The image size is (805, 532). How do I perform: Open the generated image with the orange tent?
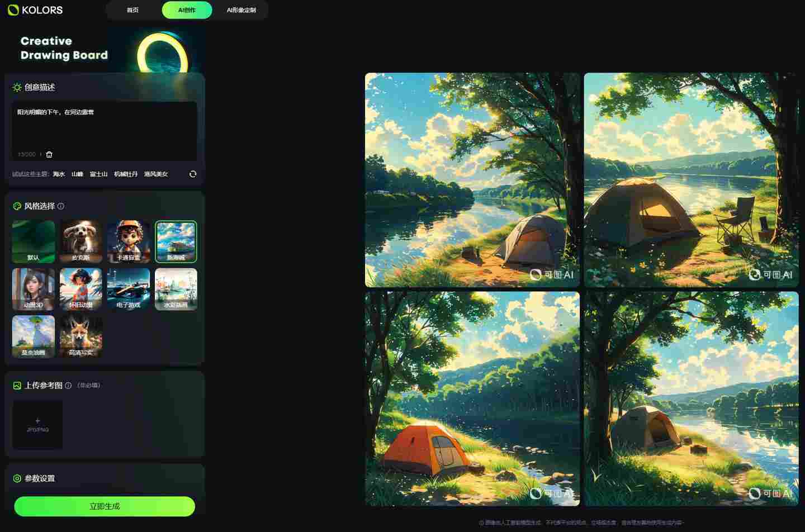click(x=472, y=398)
